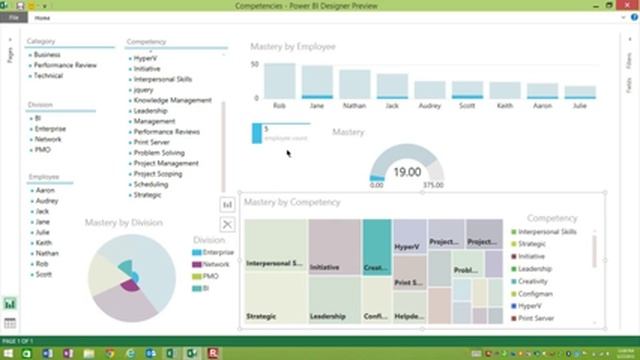Select Aaron in the Employee slicer
This screenshot has width=640, height=360.
click(x=45, y=190)
